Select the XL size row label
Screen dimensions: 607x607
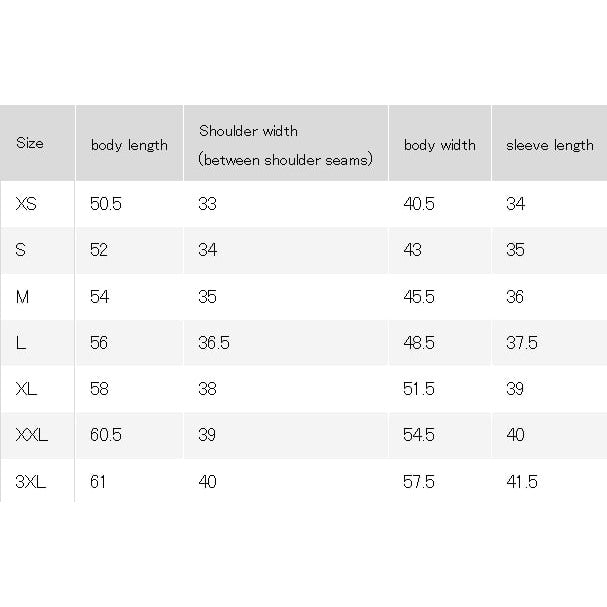(x=26, y=389)
